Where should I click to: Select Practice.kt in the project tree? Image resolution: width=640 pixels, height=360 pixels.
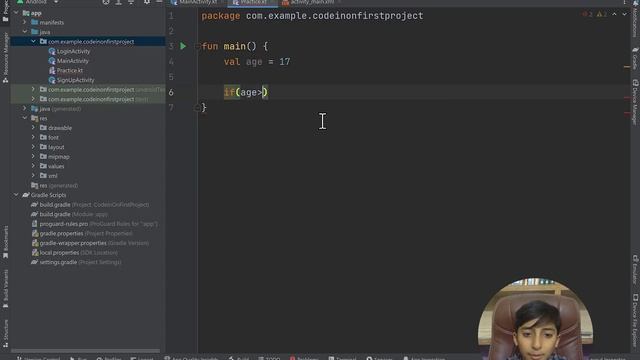[66, 71]
